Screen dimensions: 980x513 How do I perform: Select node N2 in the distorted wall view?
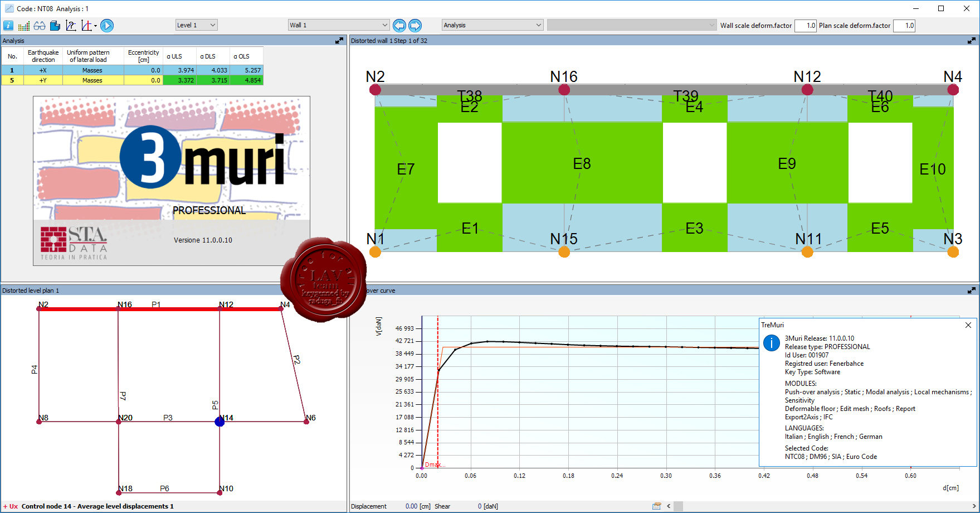[375, 89]
